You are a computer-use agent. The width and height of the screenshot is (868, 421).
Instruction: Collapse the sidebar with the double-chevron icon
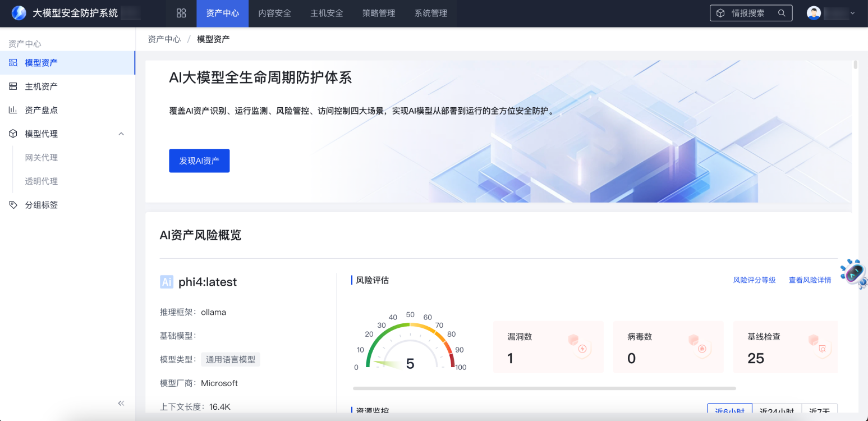point(121,403)
